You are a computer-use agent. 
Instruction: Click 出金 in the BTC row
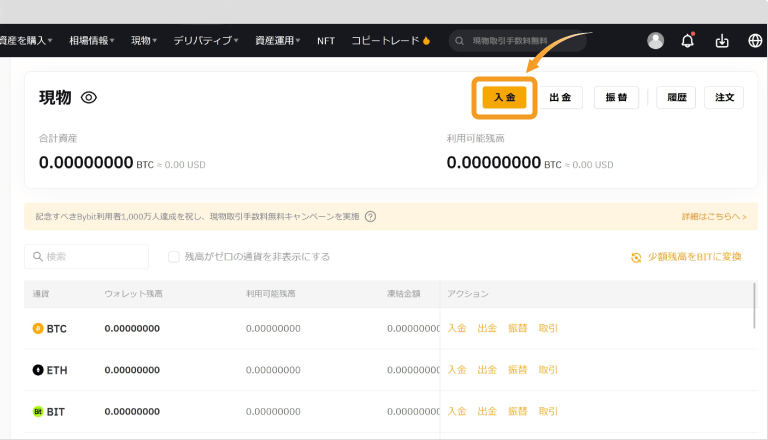[x=487, y=328]
